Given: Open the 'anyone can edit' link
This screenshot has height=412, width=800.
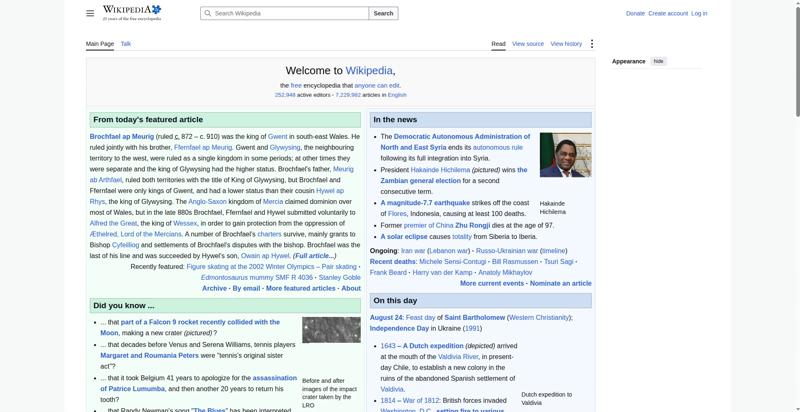Looking at the screenshot, I should pyautogui.click(x=377, y=86).
